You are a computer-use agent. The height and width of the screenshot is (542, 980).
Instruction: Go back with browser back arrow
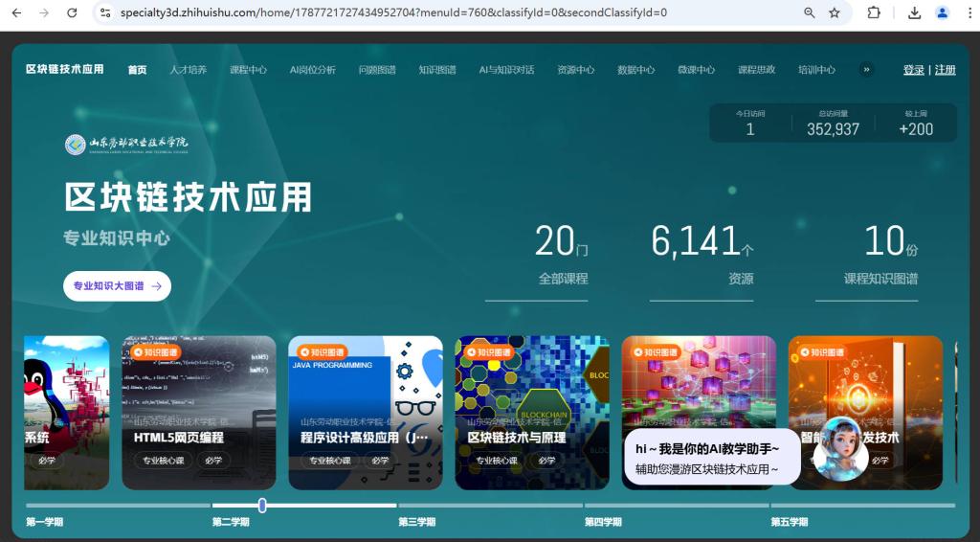click(x=17, y=12)
